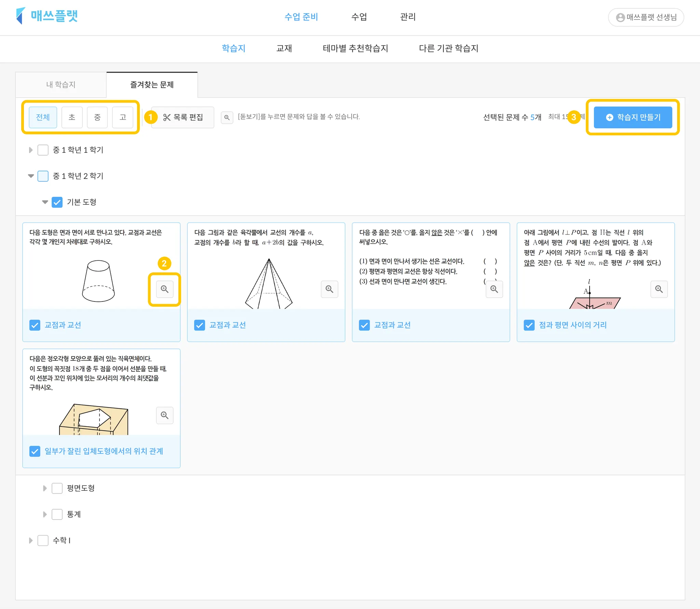
Task: Open the preview for the O/X statement problem
Action: [x=494, y=289]
